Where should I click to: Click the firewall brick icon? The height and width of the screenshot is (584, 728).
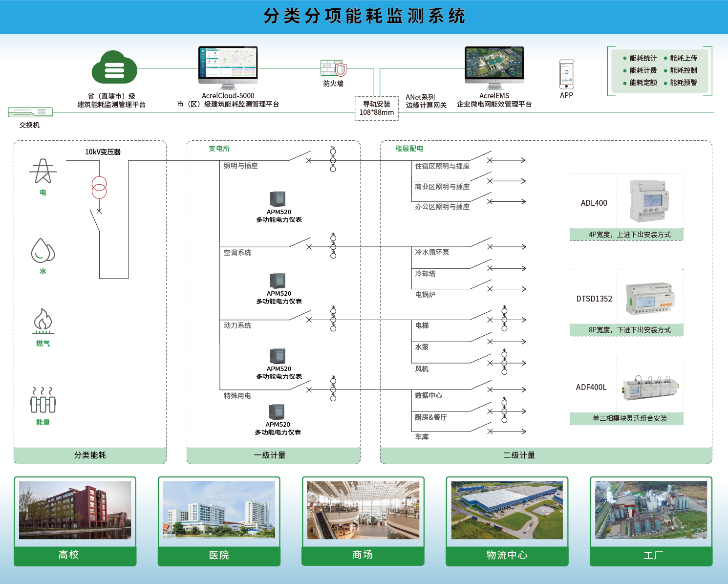333,68
